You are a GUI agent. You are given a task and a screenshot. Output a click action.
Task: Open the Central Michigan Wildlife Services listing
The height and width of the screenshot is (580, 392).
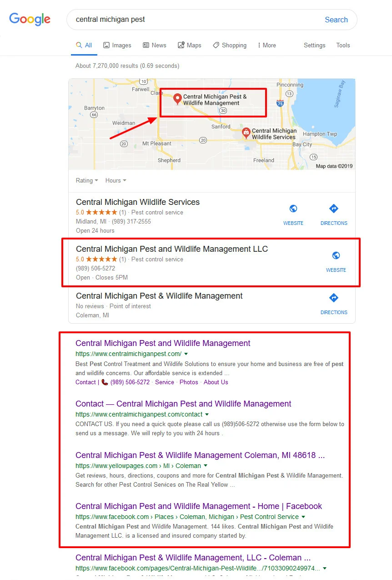pos(138,202)
